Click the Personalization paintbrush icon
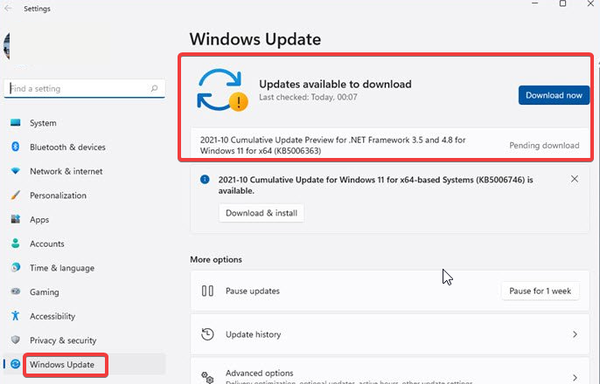 (15, 195)
